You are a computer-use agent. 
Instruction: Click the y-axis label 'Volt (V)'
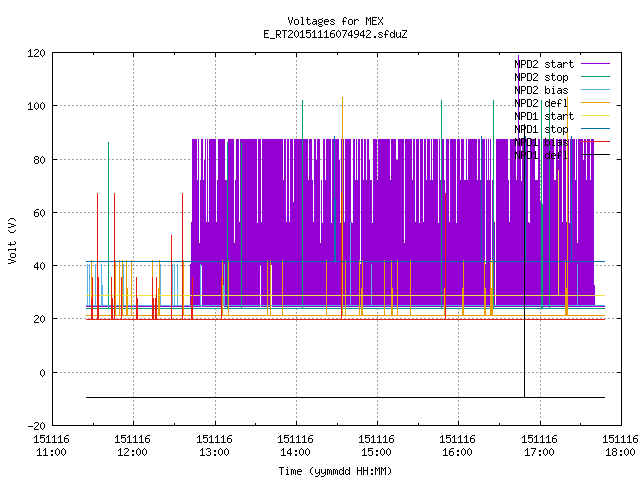click(x=12, y=240)
